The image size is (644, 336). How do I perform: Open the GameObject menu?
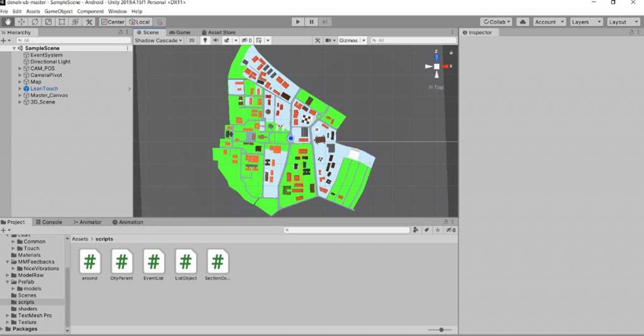58,11
